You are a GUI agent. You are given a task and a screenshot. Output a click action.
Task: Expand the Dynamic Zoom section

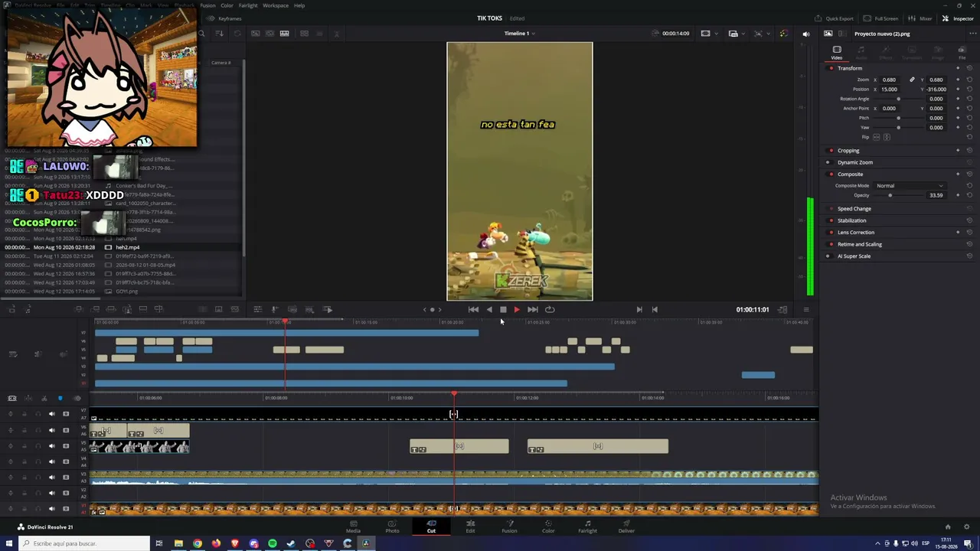(x=855, y=162)
